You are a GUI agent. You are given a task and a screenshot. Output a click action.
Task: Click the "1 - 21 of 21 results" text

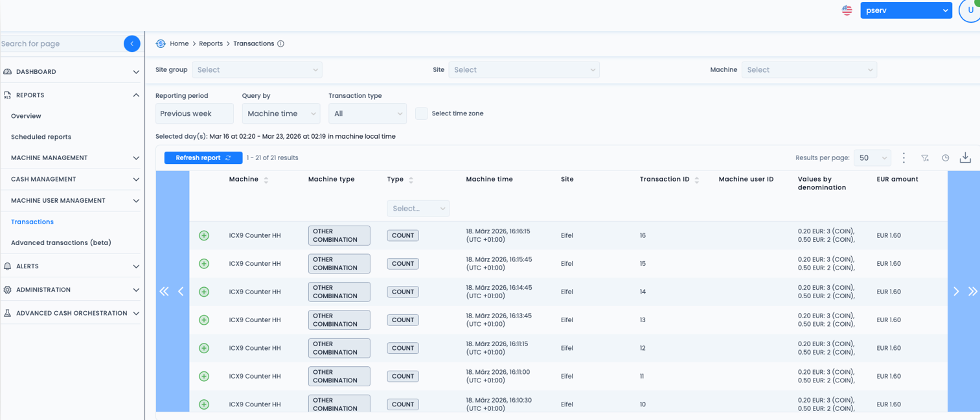coord(272,157)
